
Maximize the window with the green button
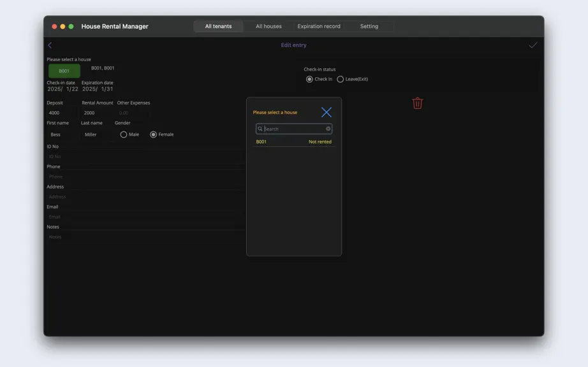coord(71,26)
